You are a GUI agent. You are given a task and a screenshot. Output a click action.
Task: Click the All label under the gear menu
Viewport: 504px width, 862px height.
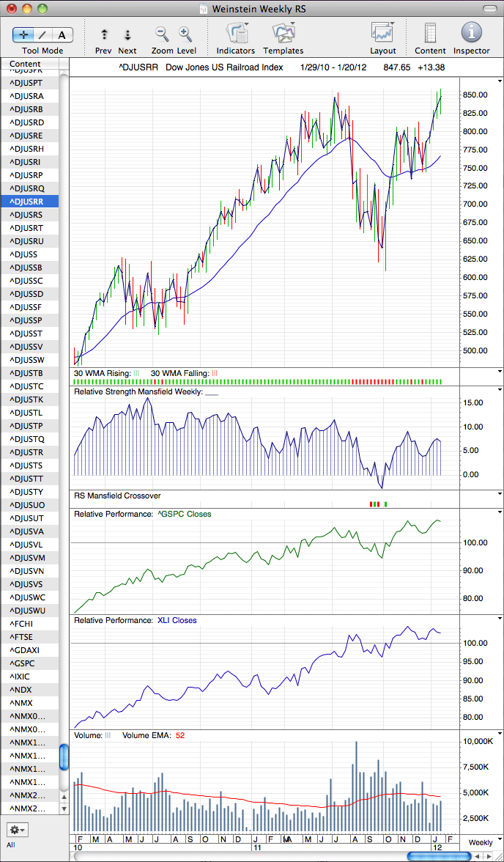pos(11,845)
